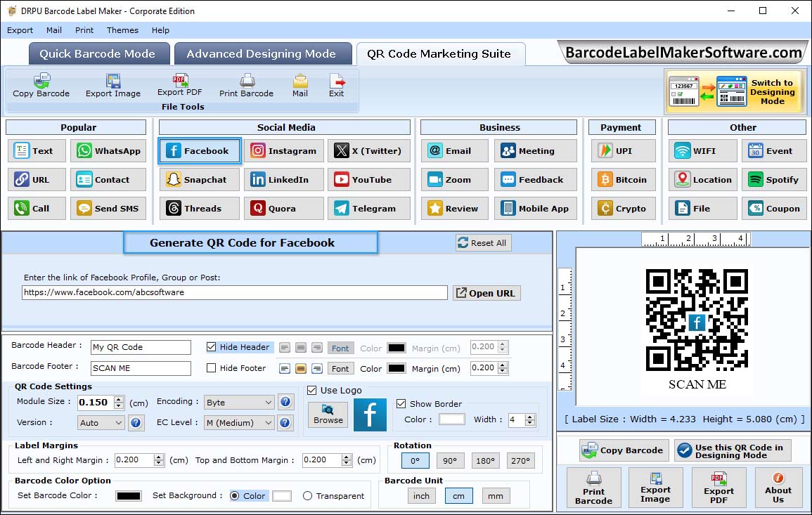The height and width of the screenshot is (515, 812).
Task: Click the About Us button
Action: click(778, 488)
